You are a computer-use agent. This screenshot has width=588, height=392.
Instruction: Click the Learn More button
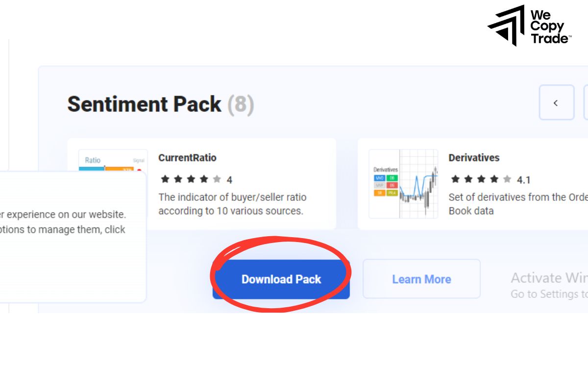point(421,279)
